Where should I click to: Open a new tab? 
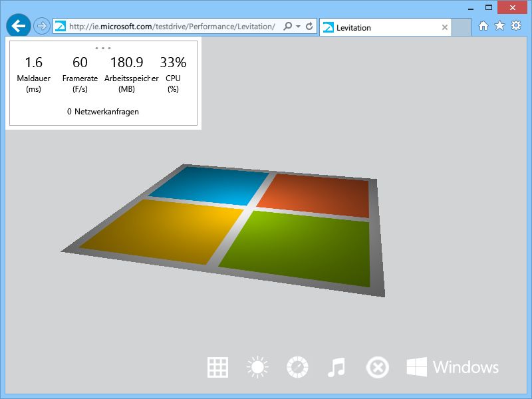coord(462,27)
